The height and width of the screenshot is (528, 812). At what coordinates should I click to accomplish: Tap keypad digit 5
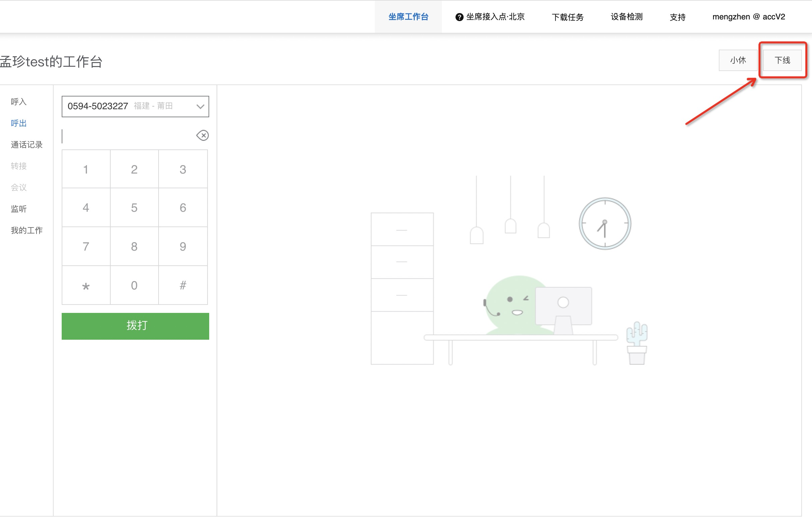(x=134, y=208)
